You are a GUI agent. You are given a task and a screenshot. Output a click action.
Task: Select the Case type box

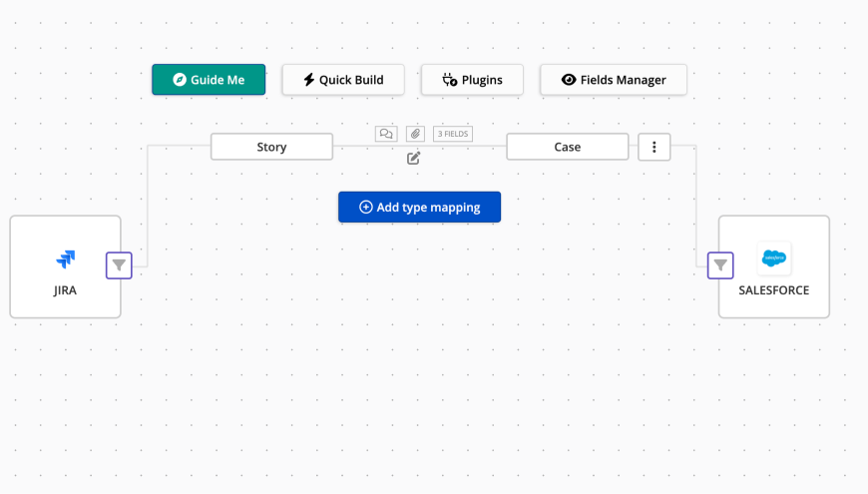coord(567,147)
